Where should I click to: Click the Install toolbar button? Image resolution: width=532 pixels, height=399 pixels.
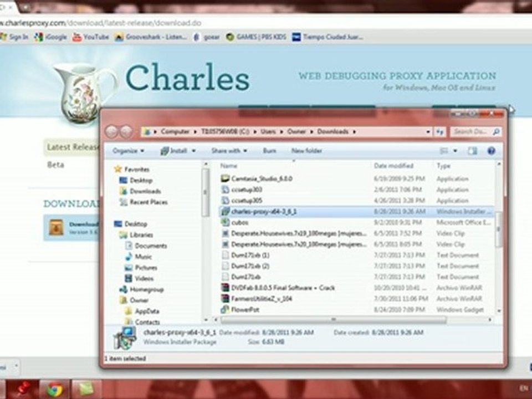(173, 151)
